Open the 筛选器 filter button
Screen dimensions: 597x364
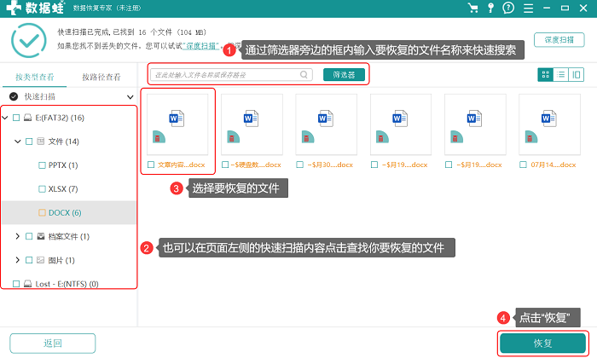[344, 75]
